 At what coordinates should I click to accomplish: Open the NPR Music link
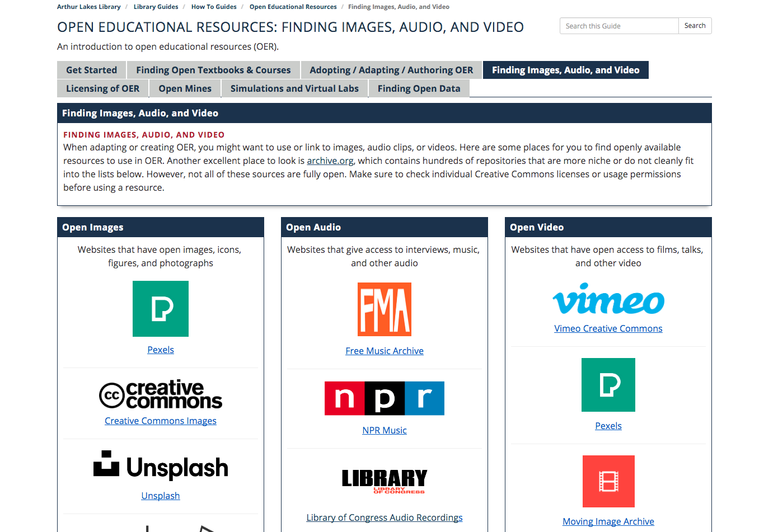click(x=385, y=430)
